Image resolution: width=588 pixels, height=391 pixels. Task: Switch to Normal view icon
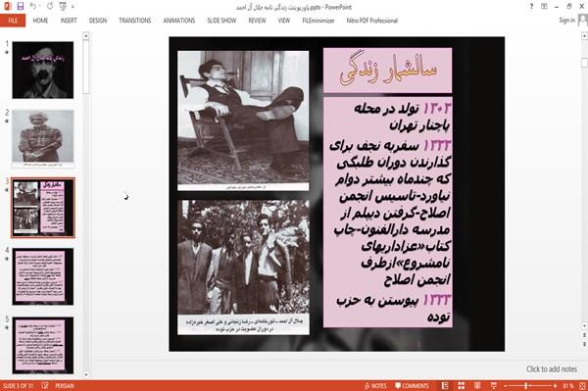[x=445, y=386]
